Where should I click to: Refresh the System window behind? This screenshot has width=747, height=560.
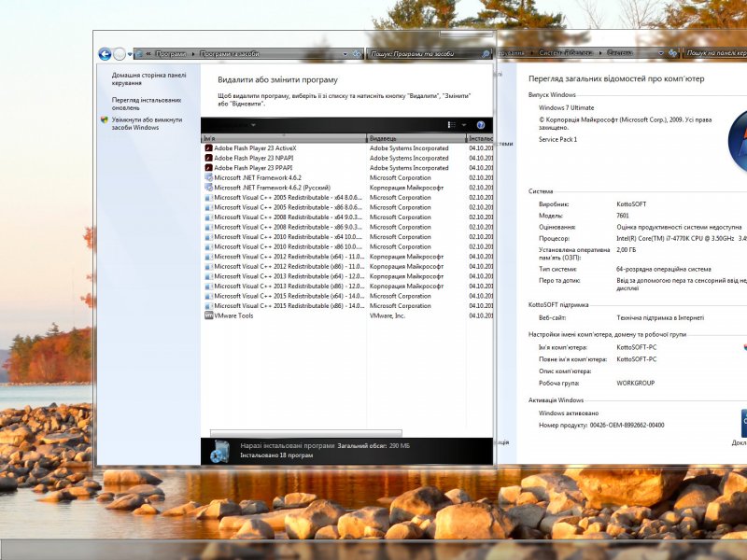[x=671, y=53]
